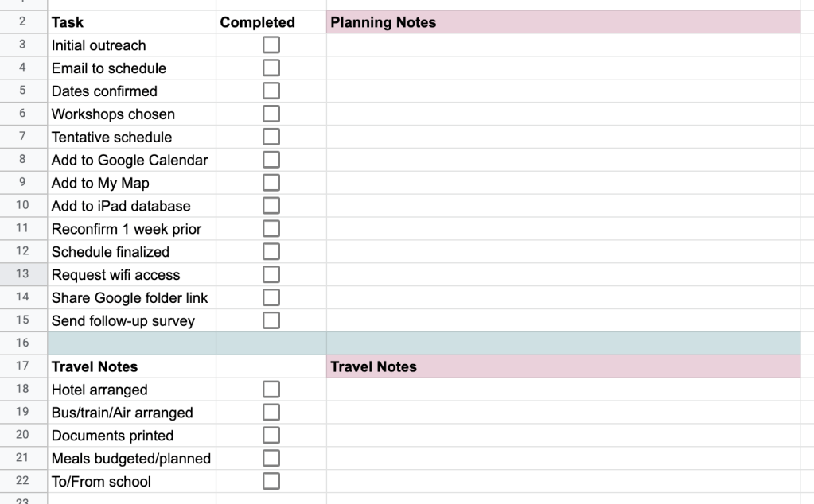Mark Bus/train/Air arranged as done
814x504 pixels.
[x=271, y=412]
